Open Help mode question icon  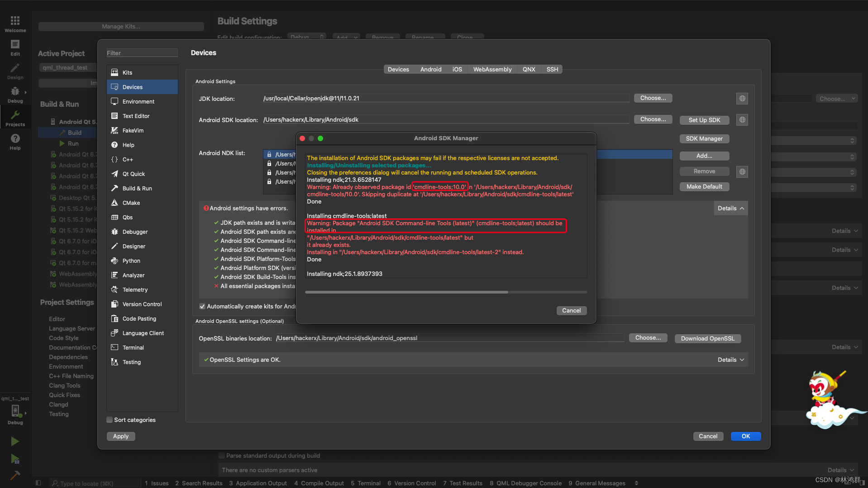15,142
